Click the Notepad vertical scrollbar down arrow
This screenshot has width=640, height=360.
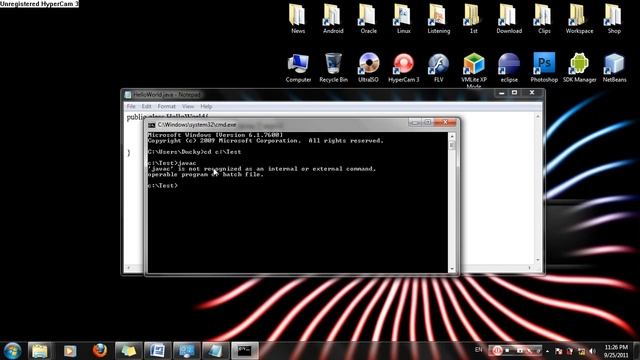pyautogui.click(x=538, y=260)
